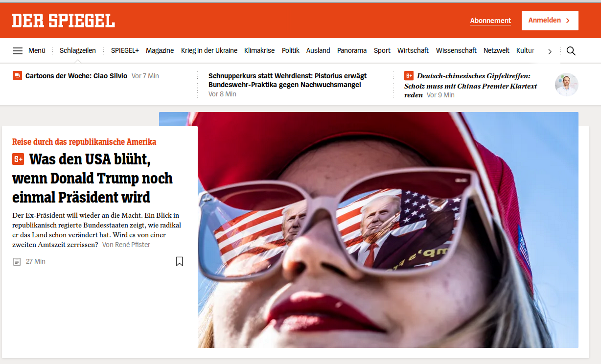Click the 'Vor 8 Min' timestamp
601x364 pixels.
coord(222,94)
